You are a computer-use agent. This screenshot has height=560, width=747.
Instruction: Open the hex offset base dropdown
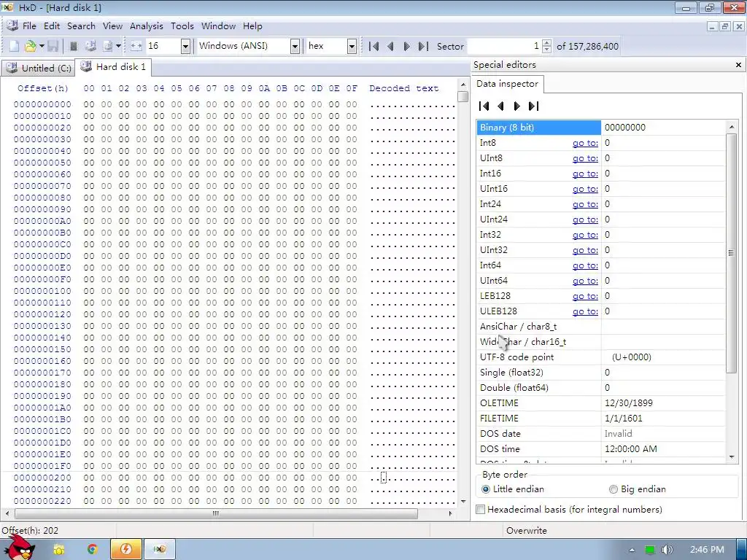pyautogui.click(x=352, y=46)
